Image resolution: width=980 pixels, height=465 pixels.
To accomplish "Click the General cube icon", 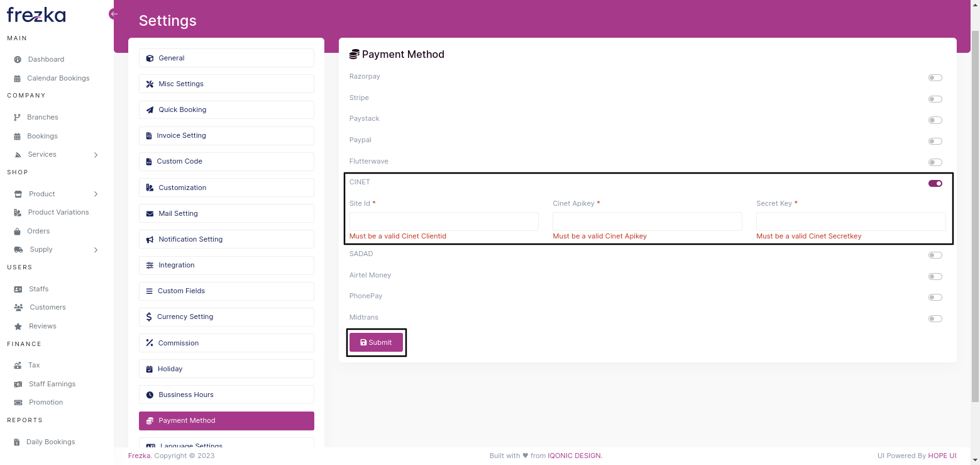I will tap(150, 58).
